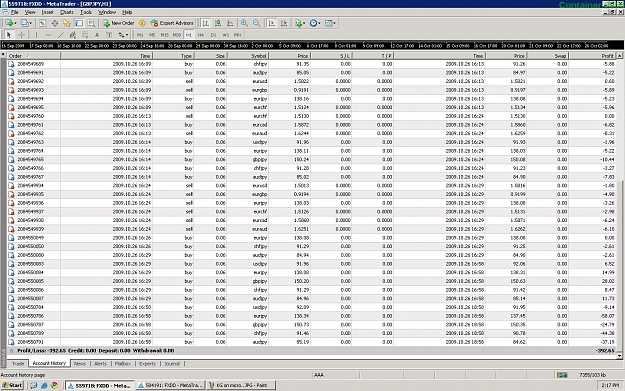This screenshot has height=391, width=625.
Task: Open the Tools menu
Action: pos(86,12)
